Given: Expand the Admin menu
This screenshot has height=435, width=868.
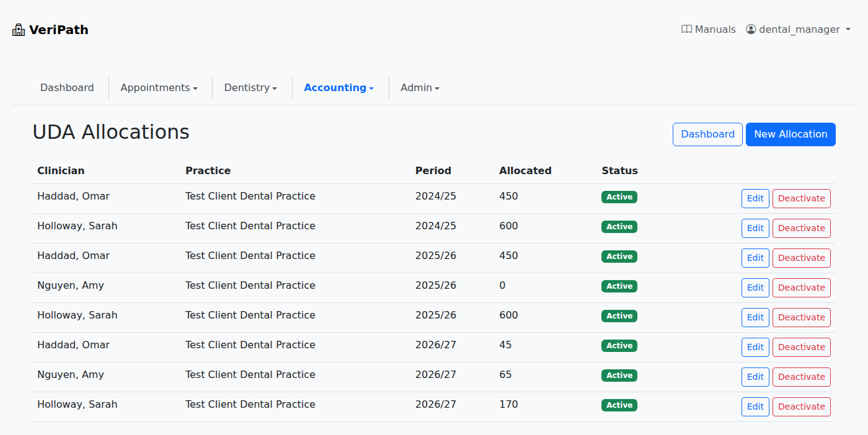Looking at the screenshot, I should click(x=420, y=87).
